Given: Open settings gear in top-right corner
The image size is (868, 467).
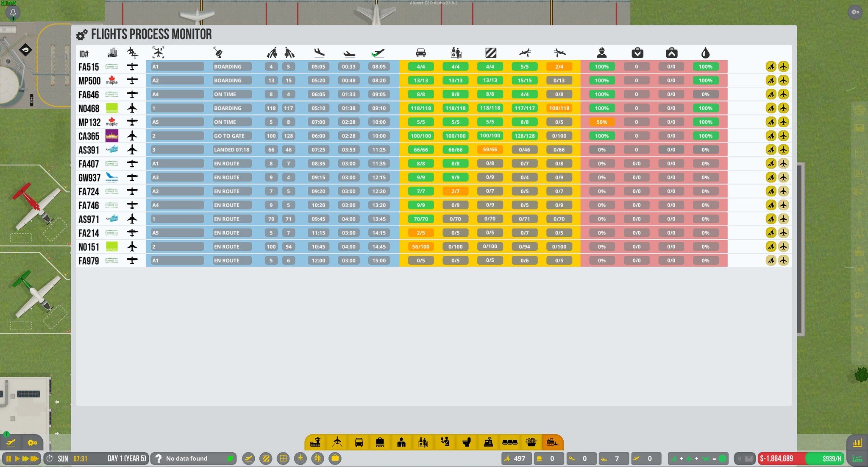Looking at the screenshot, I should tap(855, 12).
